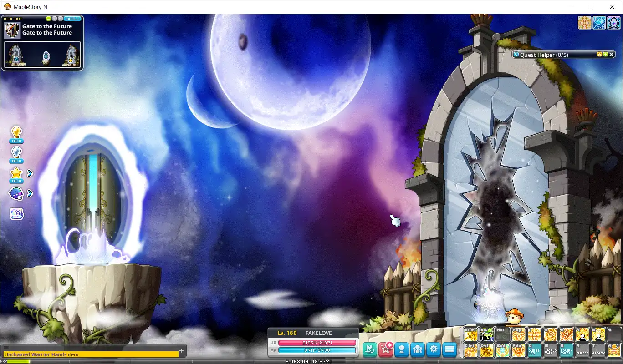This screenshot has width=623, height=364.
Task: Use the Ctrl quickslot skill
Action: 471,350
